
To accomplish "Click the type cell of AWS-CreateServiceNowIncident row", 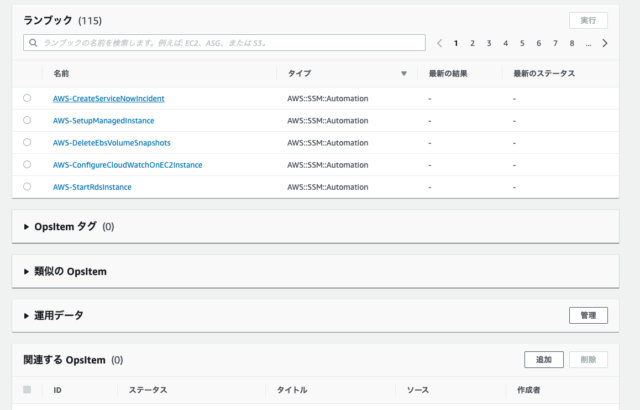I will pos(328,99).
